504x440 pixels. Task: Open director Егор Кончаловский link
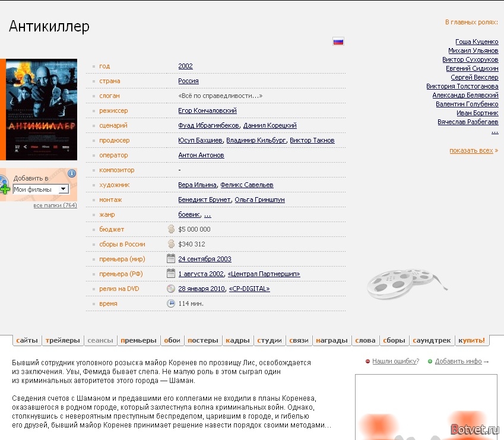[207, 110]
